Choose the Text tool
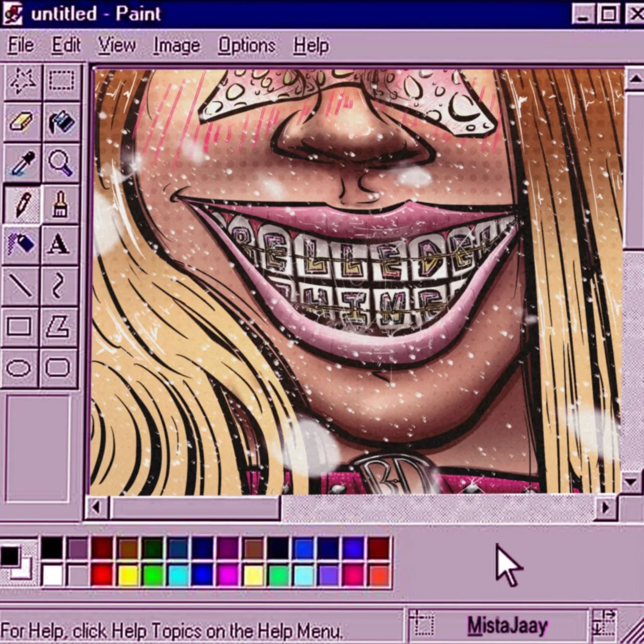This screenshot has height=644, width=644. click(59, 245)
